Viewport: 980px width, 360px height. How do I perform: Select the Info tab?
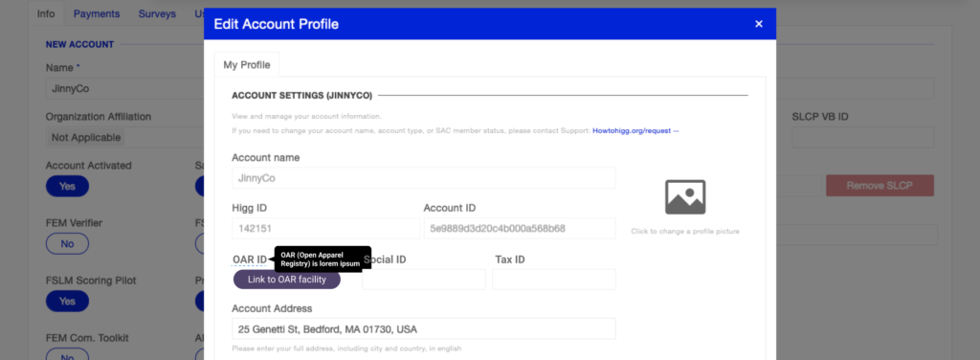point(46,13)
